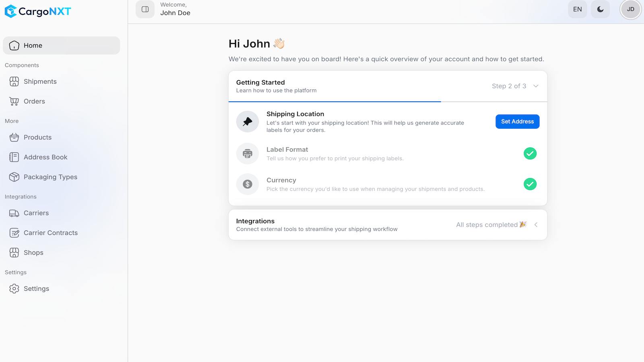The width and height of the screenshot is (644, 362).
Task: Click the waving hand emoji
Action: (279, 43)
